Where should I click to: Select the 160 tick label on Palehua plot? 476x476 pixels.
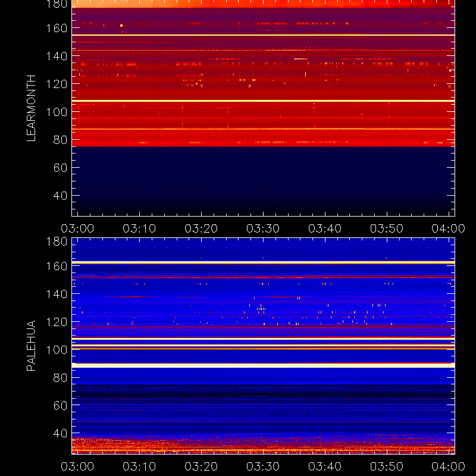pos(57,266)
